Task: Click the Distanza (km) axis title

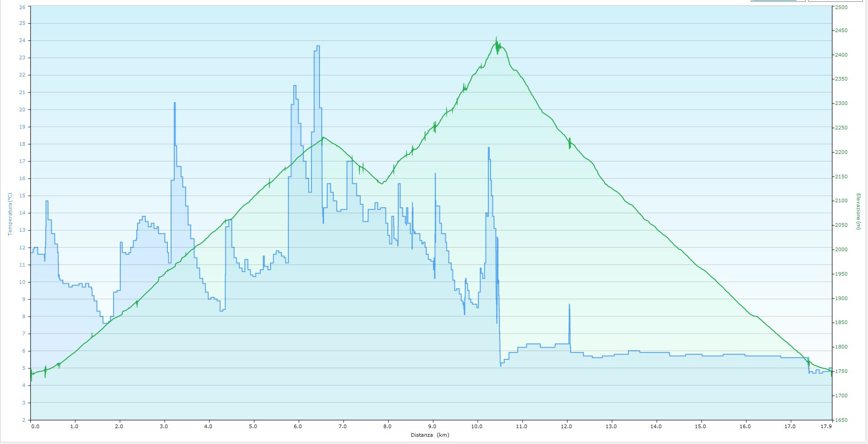Action: (x=430, y=435)
